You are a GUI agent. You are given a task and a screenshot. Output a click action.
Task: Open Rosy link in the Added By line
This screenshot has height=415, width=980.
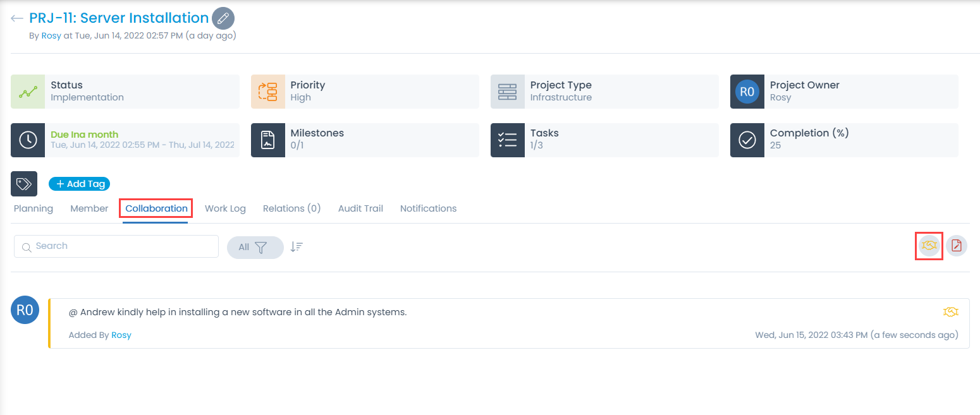point(121,335)
